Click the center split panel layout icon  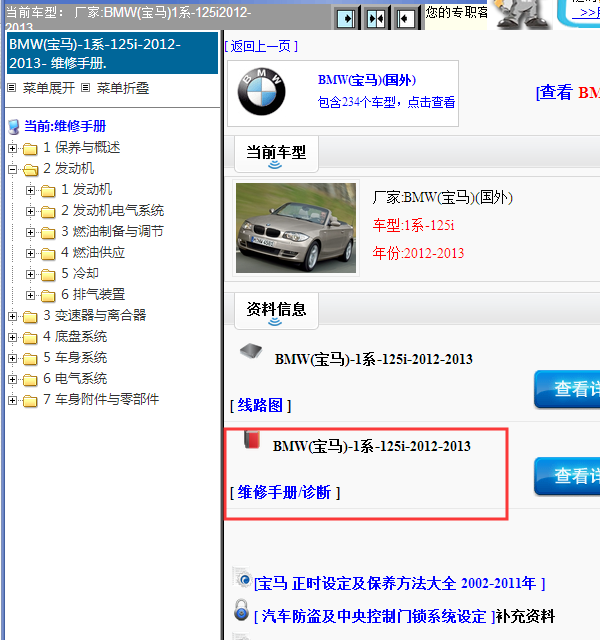coord(376,18)
